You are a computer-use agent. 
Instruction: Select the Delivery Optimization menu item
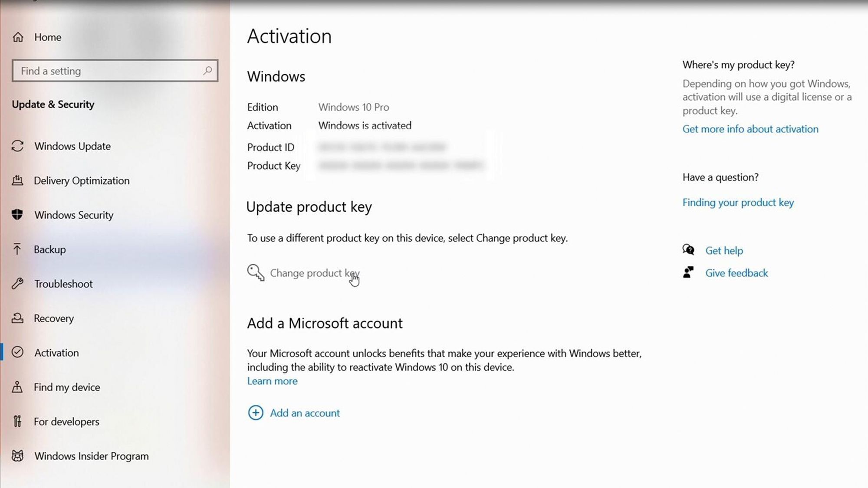tap(82, 180)
